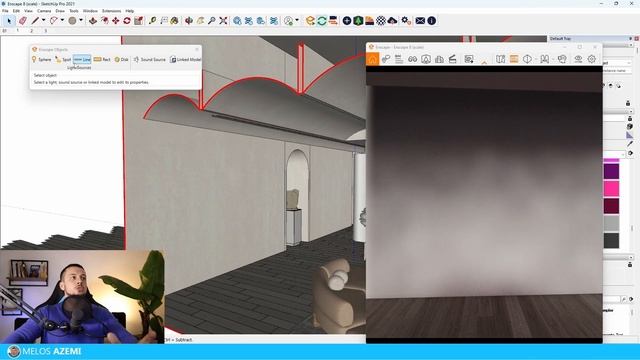Select the Circle shape tool
Viewport: 640px width, 360px height.
[x=72, y=20]
